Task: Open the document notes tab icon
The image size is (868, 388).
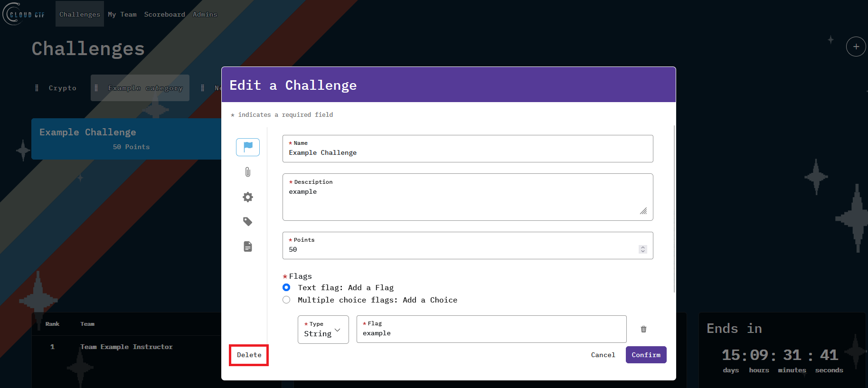Action: click(x=248, y=246)
